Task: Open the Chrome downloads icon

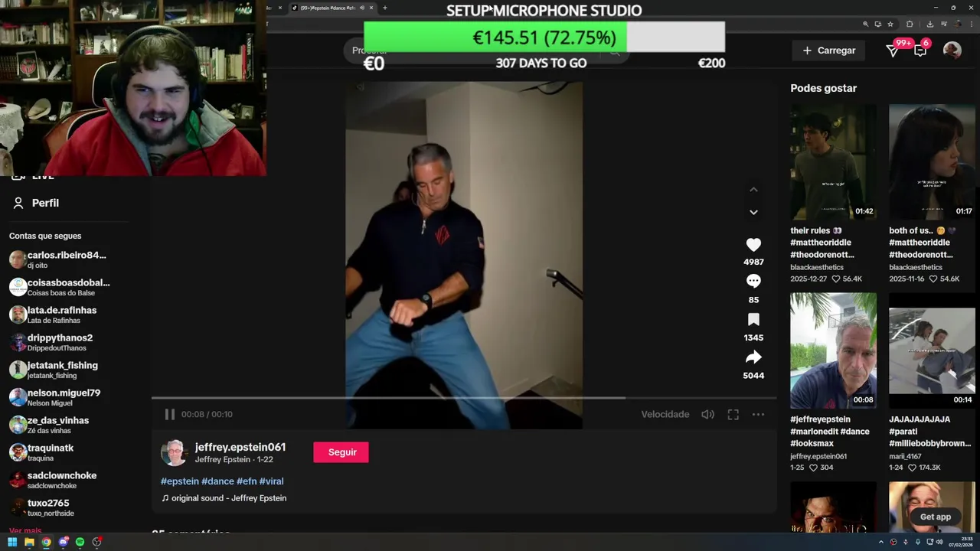Action: click(x=929, y=24)
